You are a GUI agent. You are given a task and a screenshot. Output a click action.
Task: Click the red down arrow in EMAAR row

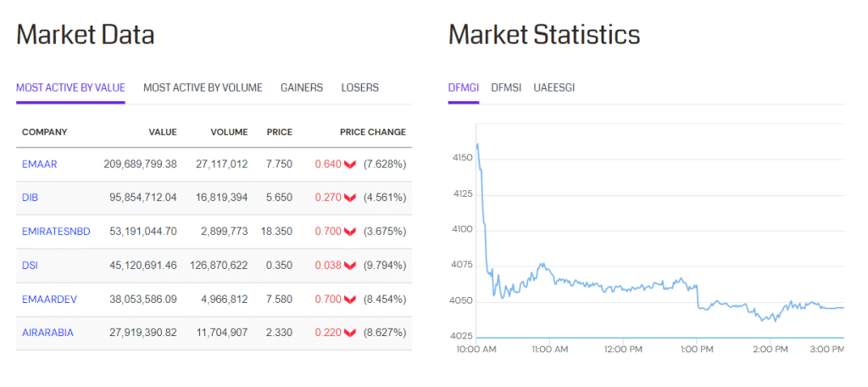click(x=349, y=165)
